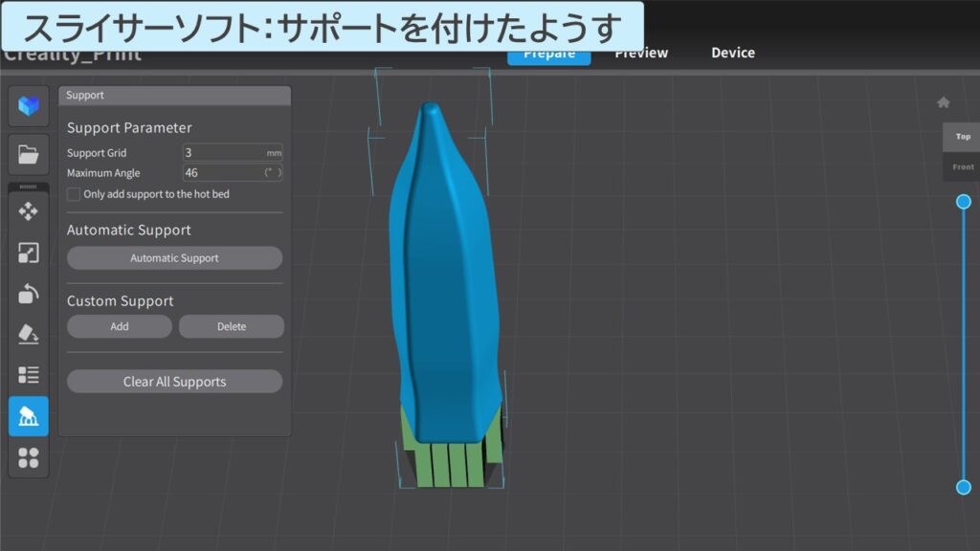Switch to the Device tab
Image resolution: width=980 pixels, height=551 pixels.
(x=732, y=53)
